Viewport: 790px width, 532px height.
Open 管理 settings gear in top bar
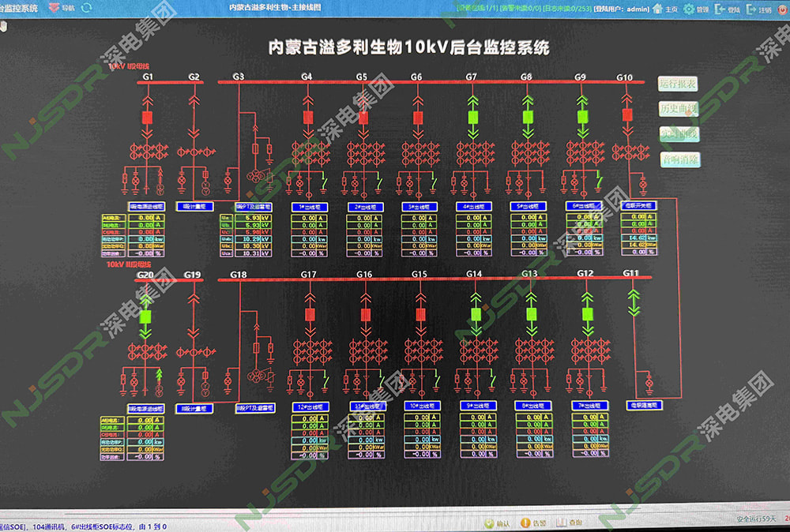[x=689, y=9]
